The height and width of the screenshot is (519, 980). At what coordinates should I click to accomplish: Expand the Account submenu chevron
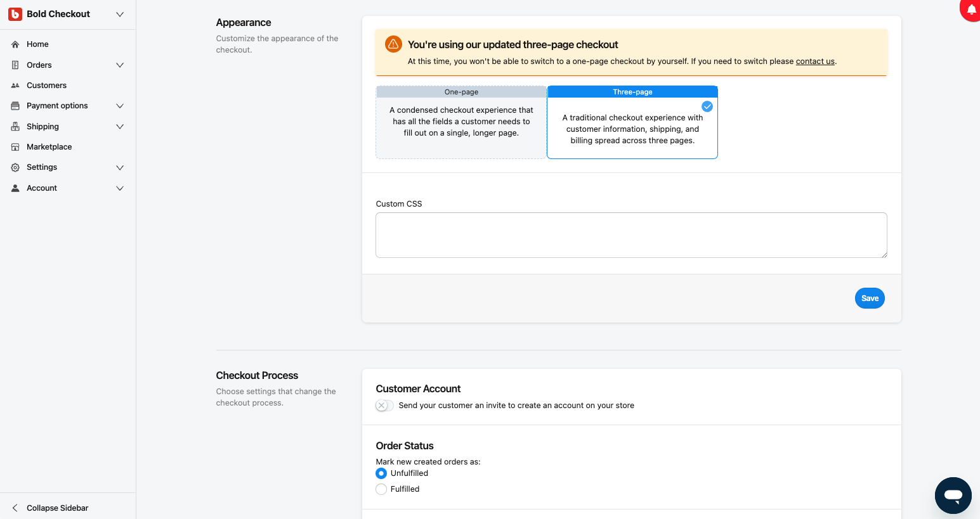(x=120, y=188)
